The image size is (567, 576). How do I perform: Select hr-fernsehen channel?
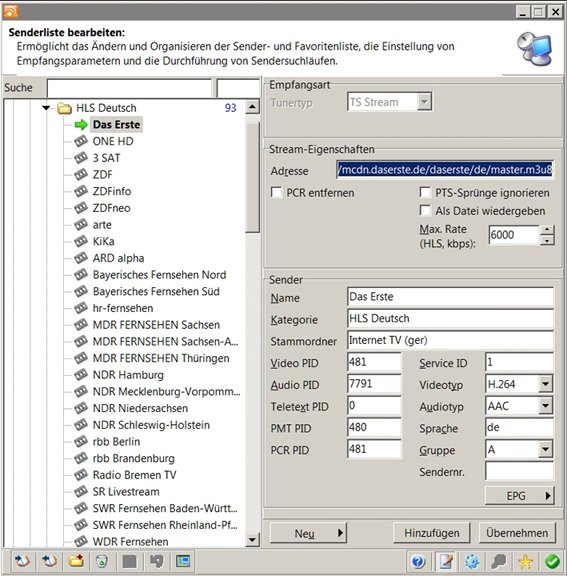pyautogui.click(x=123, y=308)
